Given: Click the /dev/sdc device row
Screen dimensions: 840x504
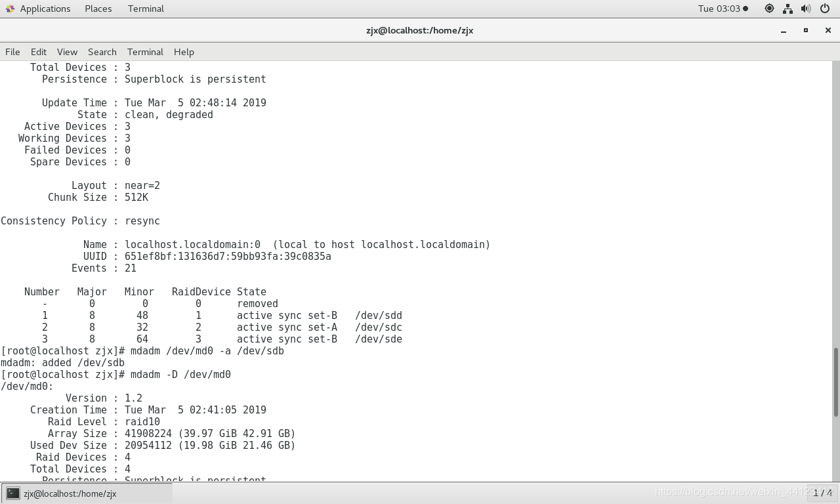Looking at the screenshot, I should 222,327.
